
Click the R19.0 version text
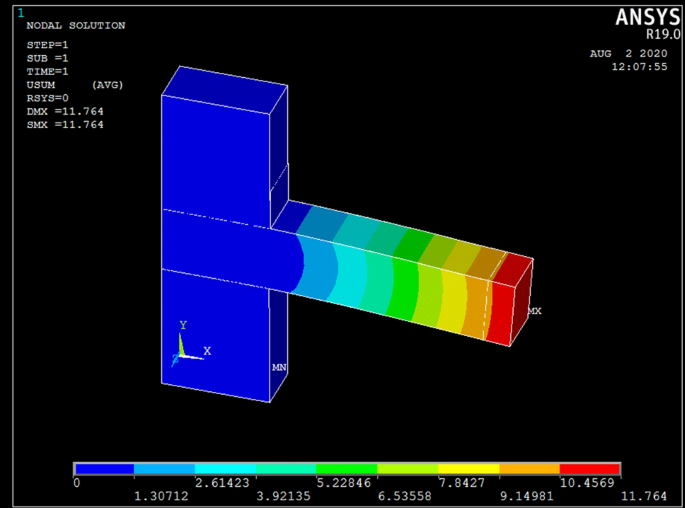(x=663, y=33)
